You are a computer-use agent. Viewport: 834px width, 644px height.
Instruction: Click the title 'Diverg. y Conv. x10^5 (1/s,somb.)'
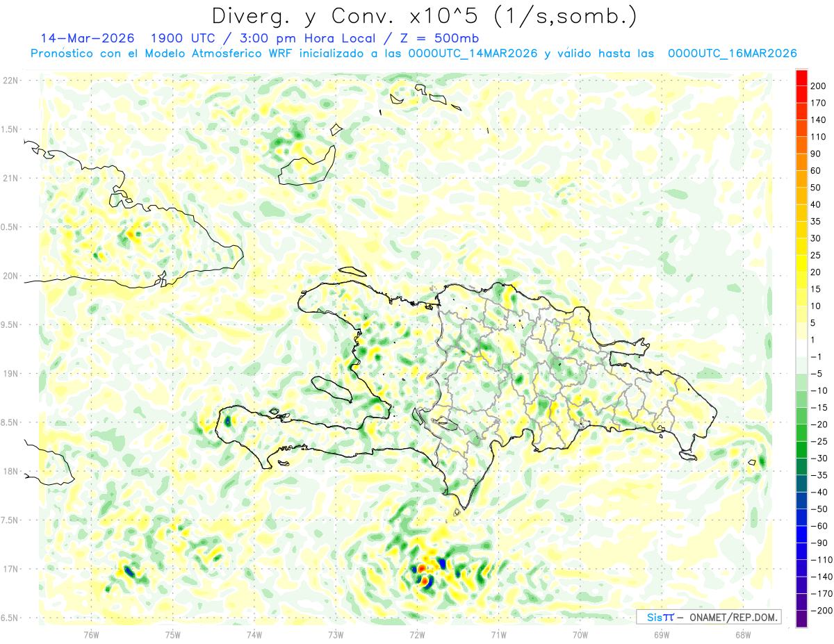point(424,16)
